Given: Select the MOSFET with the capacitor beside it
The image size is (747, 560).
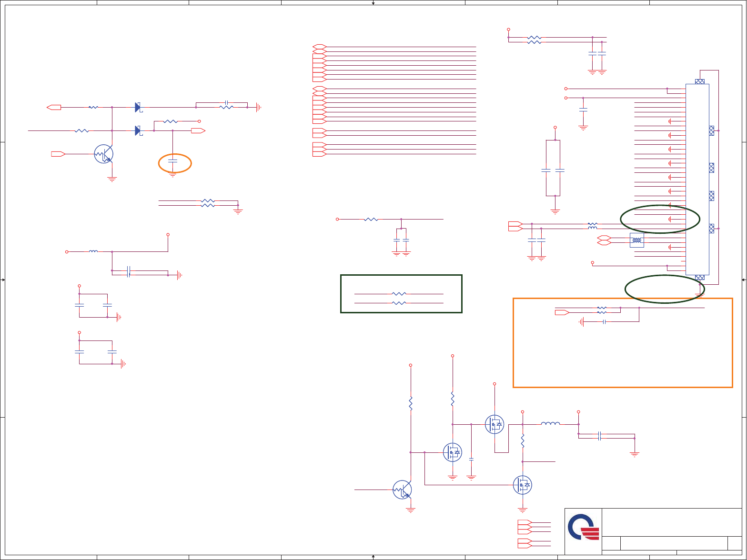Looking at the screenshot, I should click(x=453, y=452).
